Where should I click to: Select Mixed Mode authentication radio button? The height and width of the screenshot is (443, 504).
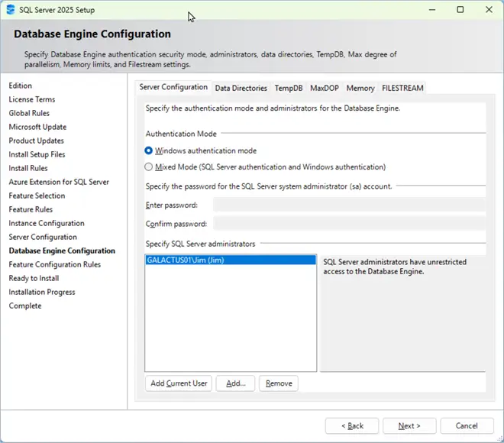point(148,167)
